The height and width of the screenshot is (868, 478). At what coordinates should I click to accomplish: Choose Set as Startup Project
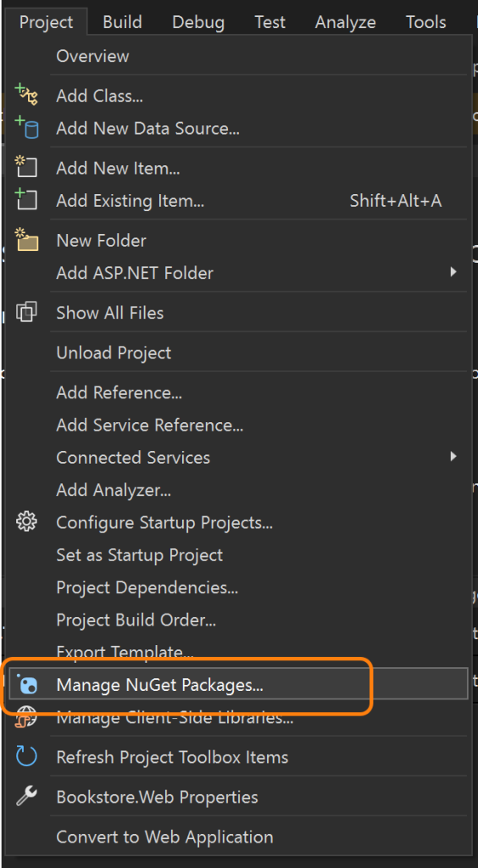click(x=238, y=554)
